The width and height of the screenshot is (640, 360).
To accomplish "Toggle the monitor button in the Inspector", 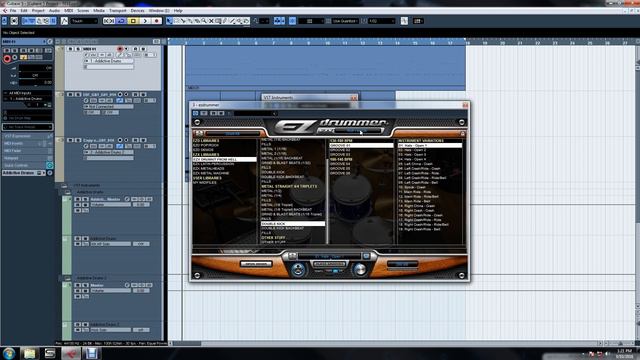I will (x=15, y=58).
